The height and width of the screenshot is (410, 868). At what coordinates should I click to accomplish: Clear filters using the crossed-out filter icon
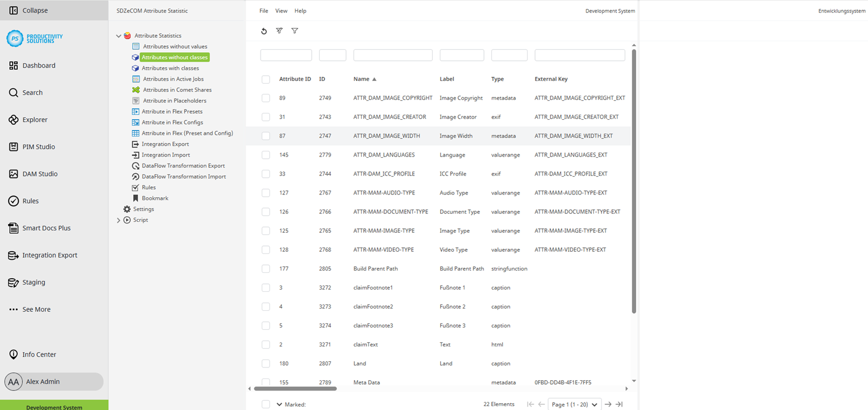[x=280, y=31]
